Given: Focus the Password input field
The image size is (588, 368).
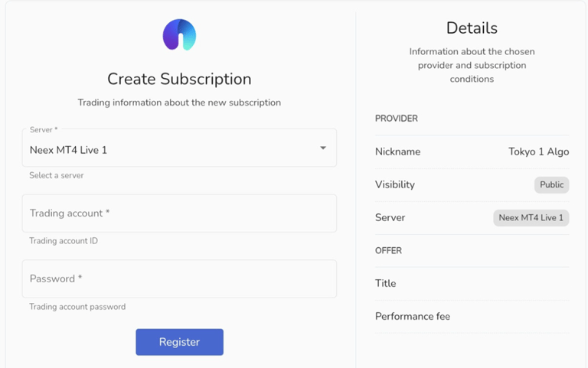Looking at the screenshot, I should (x=179, y=278).
